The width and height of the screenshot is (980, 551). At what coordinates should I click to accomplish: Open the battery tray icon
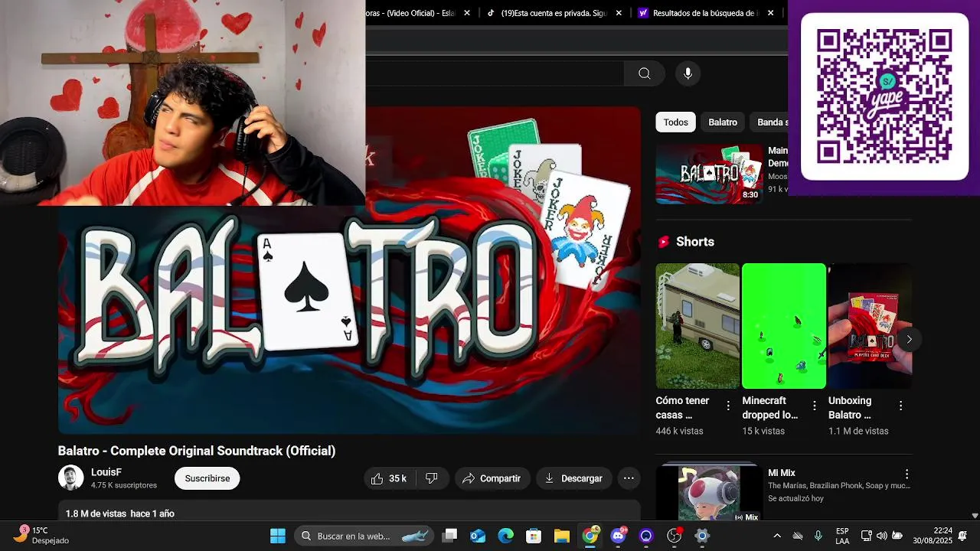(897, 536)
